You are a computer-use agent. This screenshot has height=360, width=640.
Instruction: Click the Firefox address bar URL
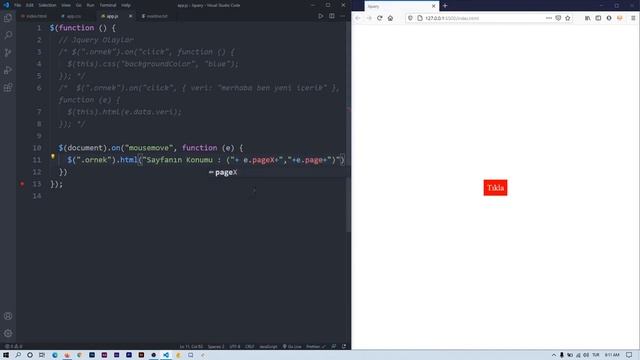point(452,18)
